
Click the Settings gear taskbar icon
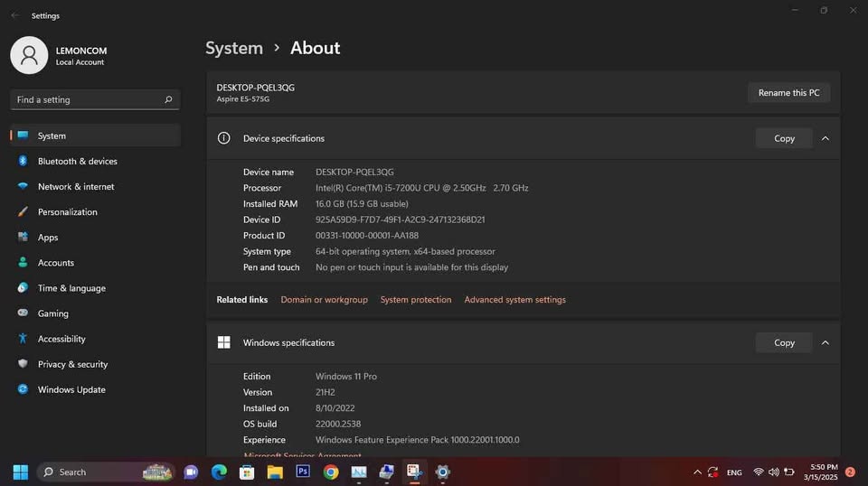coord(442,472)
